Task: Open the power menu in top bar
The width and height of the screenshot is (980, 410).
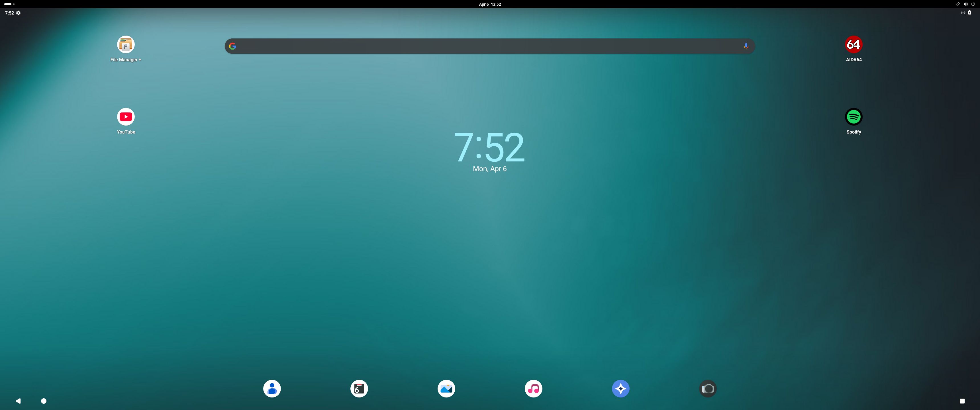Action: pos(973,4)
